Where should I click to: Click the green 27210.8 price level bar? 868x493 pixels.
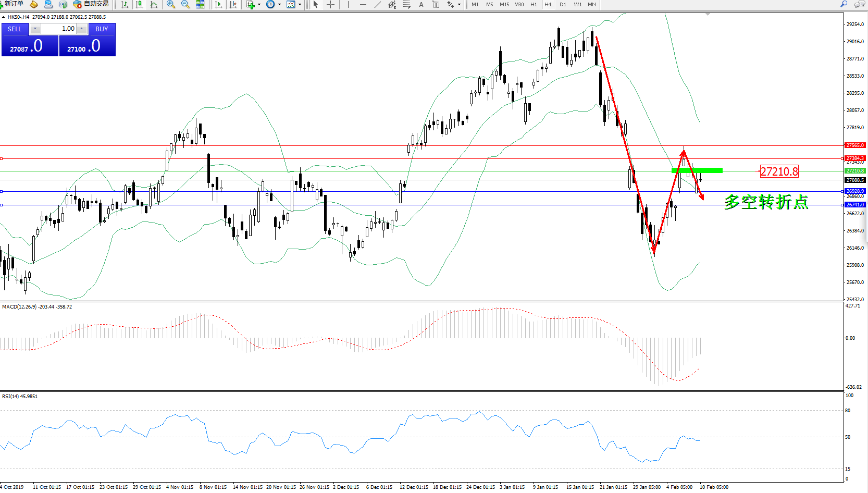pyautogui.click(x=697, y=170)
